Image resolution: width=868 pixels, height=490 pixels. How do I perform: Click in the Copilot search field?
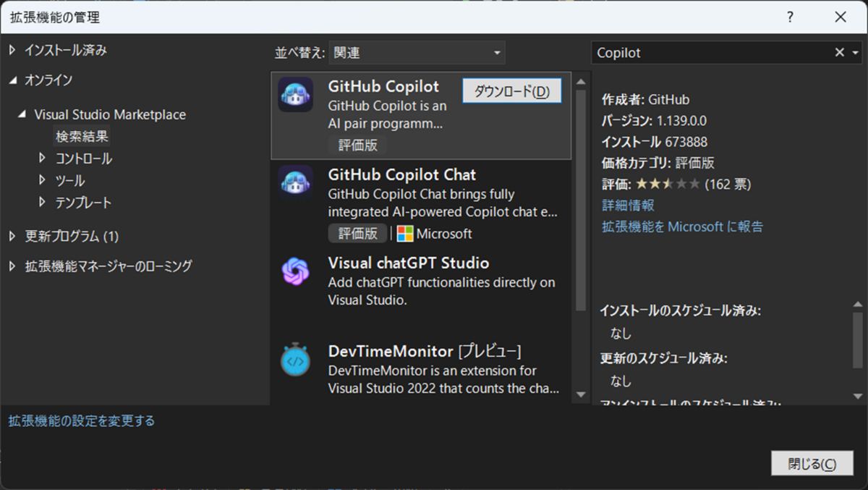712,53
